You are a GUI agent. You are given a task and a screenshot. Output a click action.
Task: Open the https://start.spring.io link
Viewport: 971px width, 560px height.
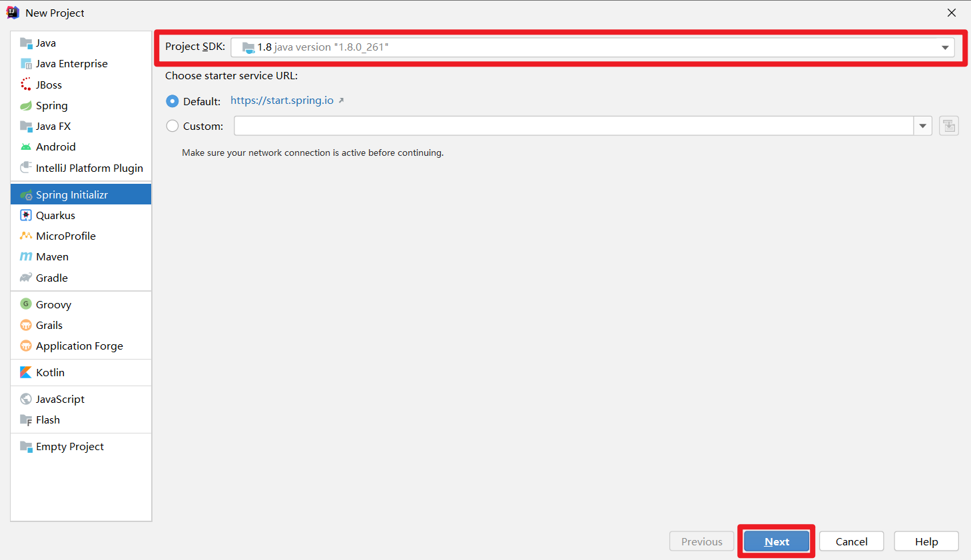[282, 101]
